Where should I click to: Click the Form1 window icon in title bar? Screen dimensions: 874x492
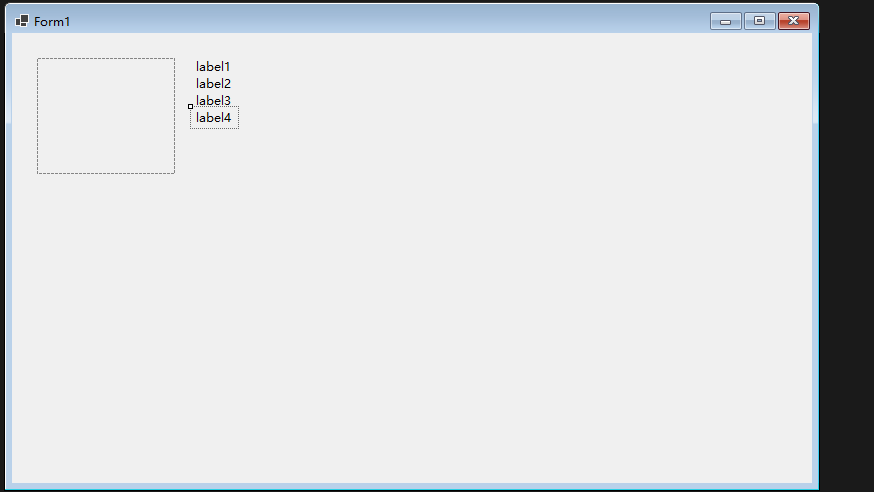(22, 21)
